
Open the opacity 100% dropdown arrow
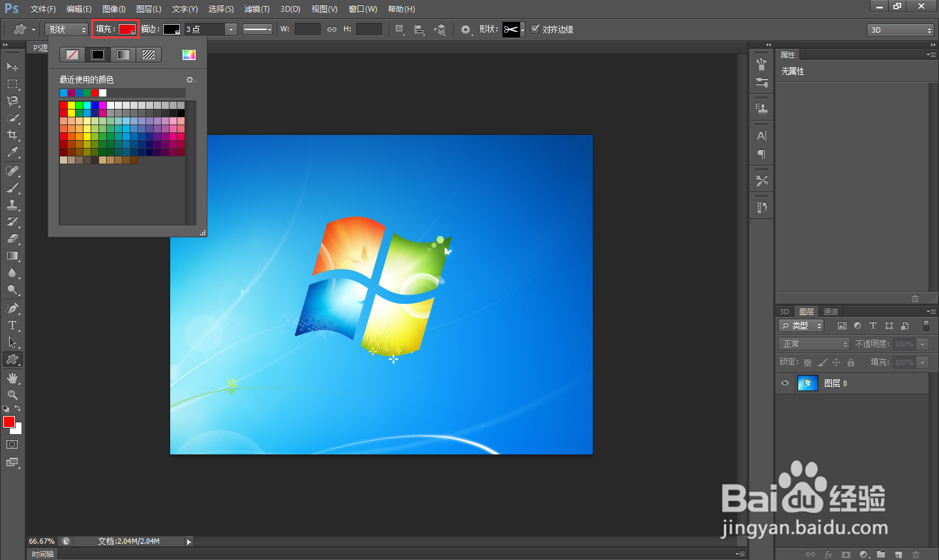pyautogui.click(x=923, y=344)
